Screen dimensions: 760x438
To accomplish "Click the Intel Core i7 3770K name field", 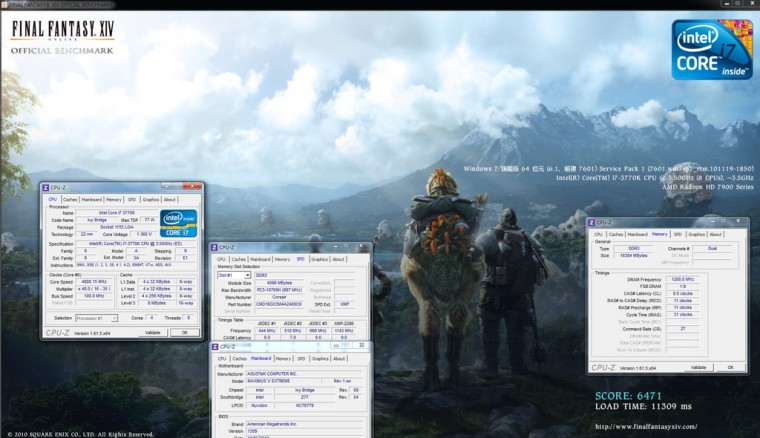I will click(x=117, y=213).
